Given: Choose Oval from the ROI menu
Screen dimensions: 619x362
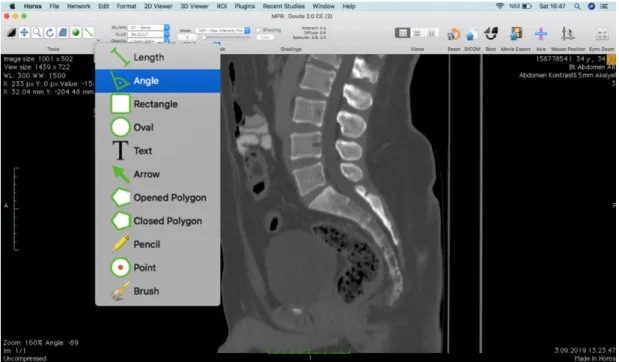Looking at the screenshot, I should point(158,128).
